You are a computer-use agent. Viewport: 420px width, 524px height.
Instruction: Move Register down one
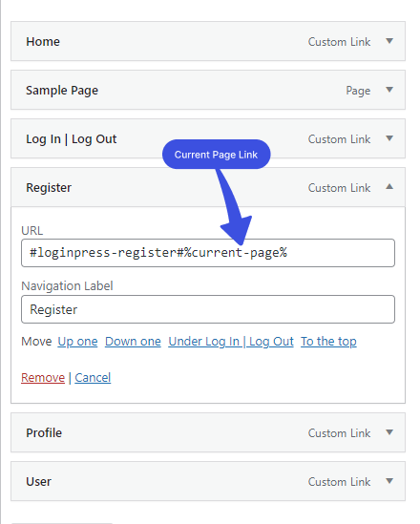pyautogui.click(x=133, y=342)
